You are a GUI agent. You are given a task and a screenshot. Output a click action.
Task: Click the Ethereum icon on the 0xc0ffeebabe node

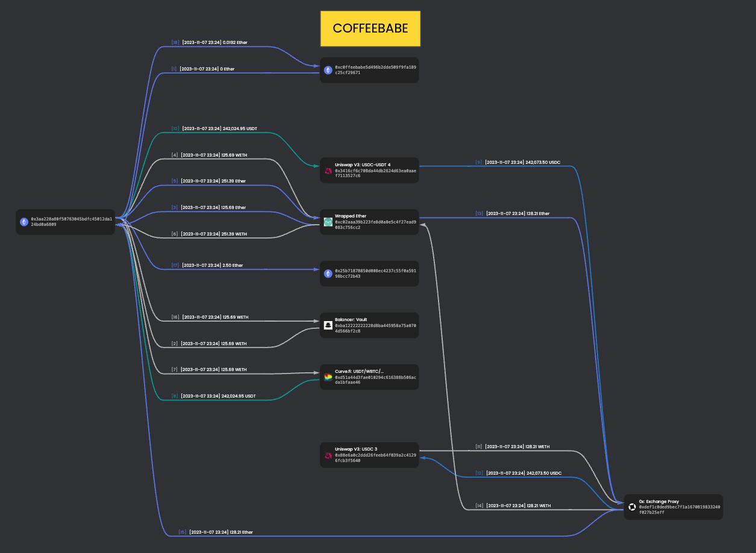pyautogui.click(x=328, y=70)
